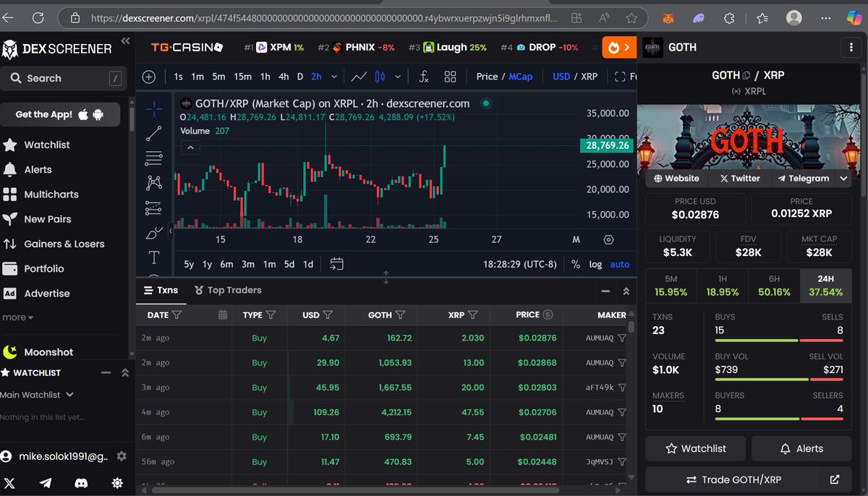Image resolution: width=868 pixels, height=496 pixels.
Task: Open the X social icon in sidebar
Action: [9, 483]
